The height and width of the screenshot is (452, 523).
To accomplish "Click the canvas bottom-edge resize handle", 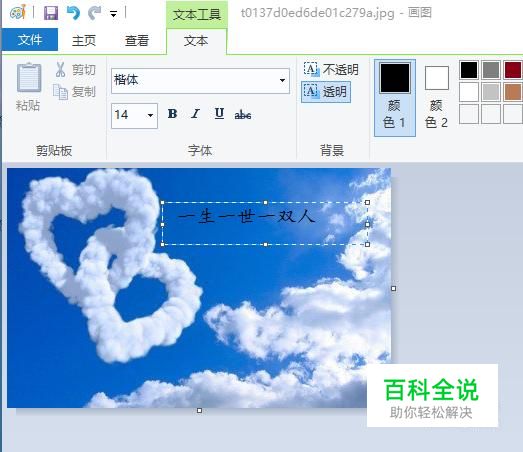I will [x=199, y=410].
